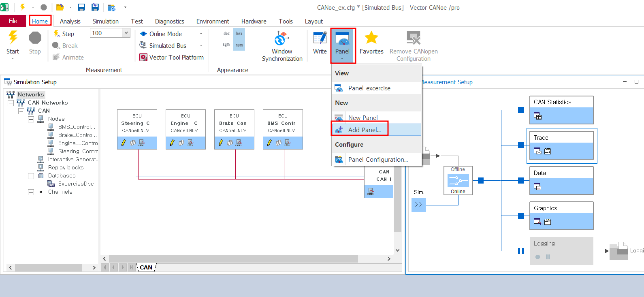The width and height of the screenshot is (644, 297).
Task: Select ExcerciesDbc database in the tree
Action: [76, 184]
